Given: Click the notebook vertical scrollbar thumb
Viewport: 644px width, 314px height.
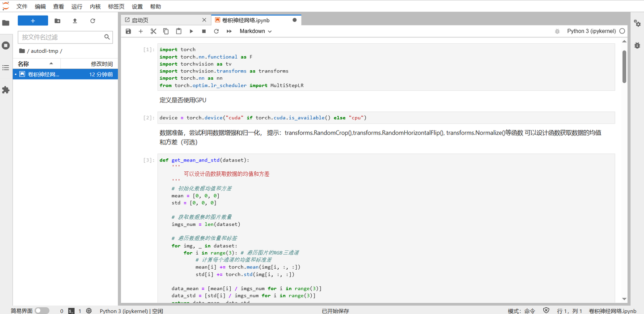Looking at the screenshot, I should coord(624,66).
